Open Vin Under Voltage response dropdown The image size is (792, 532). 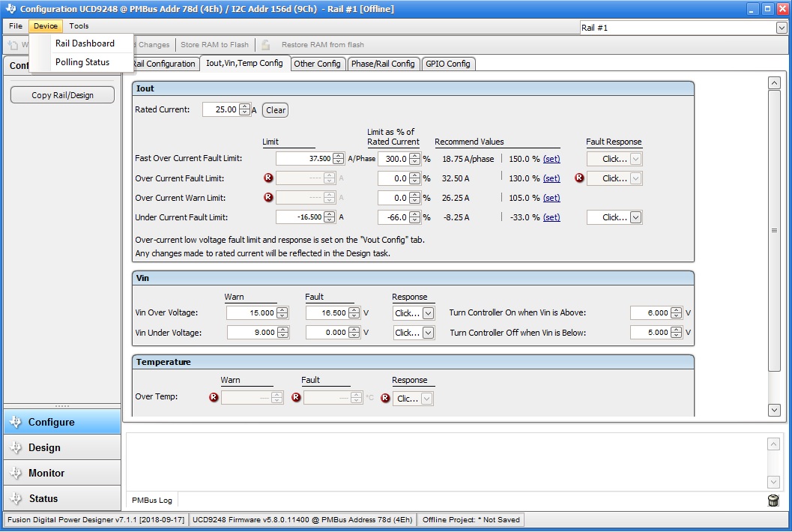click(429, 333)
